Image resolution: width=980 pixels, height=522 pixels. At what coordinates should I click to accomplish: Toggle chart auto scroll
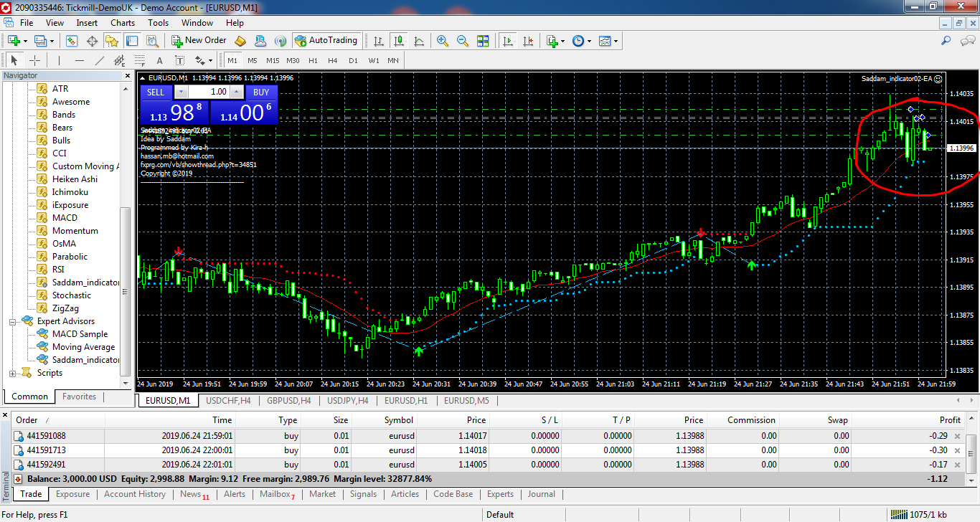coord(509,41)
